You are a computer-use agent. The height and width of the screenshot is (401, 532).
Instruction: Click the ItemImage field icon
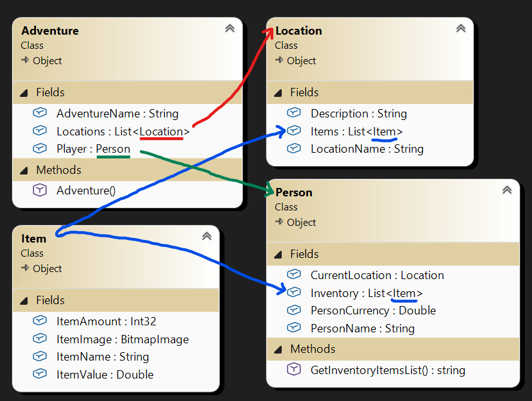40,338
